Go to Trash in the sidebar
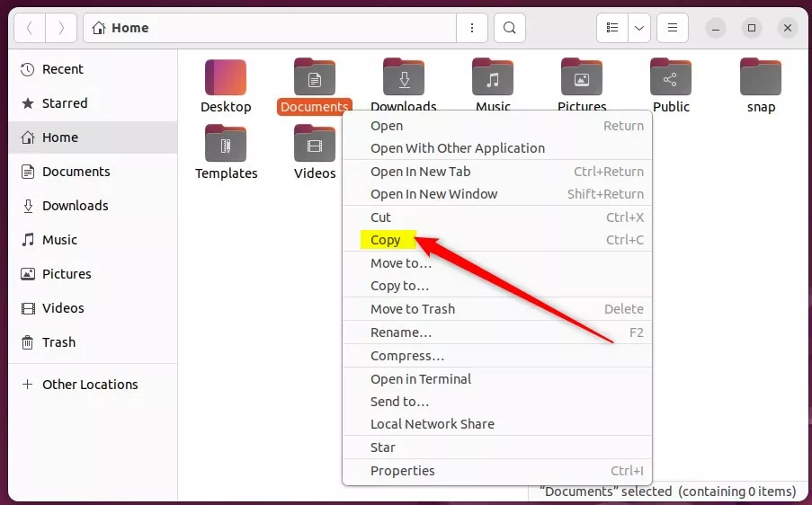 click(x=58, y=342)
